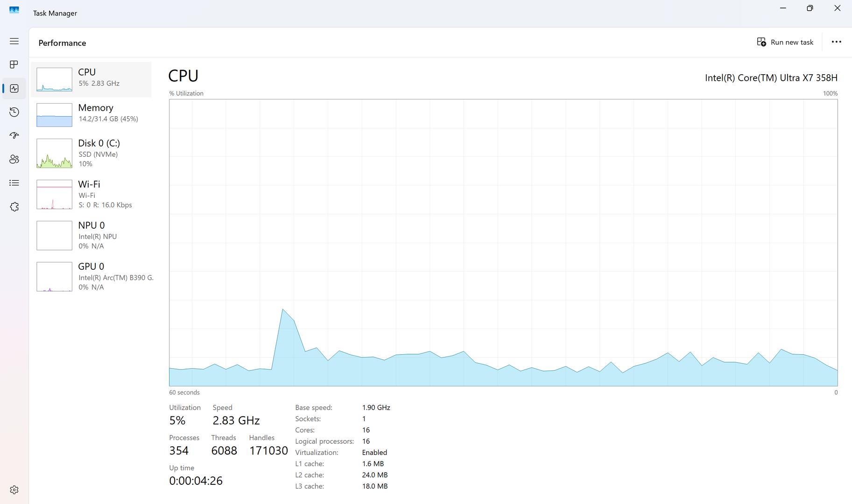Go to the Processes page icon
The image size is (852, 504).
(14, 64)
